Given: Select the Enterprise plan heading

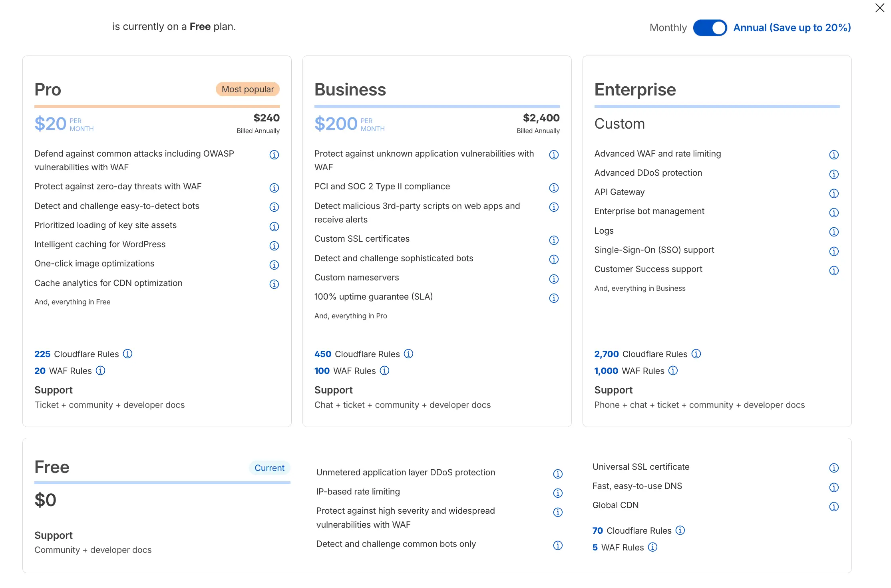Looking at the screenshot, I should click(635, 89).
